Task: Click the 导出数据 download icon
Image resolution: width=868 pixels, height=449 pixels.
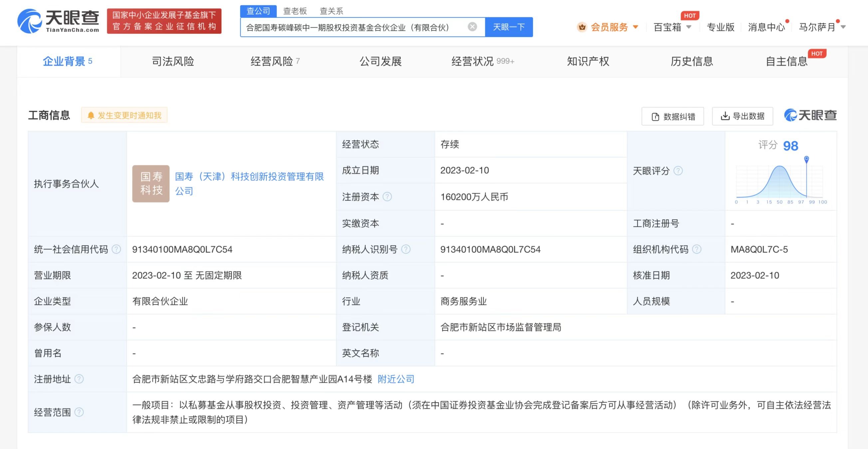Action: coord(725,116)
